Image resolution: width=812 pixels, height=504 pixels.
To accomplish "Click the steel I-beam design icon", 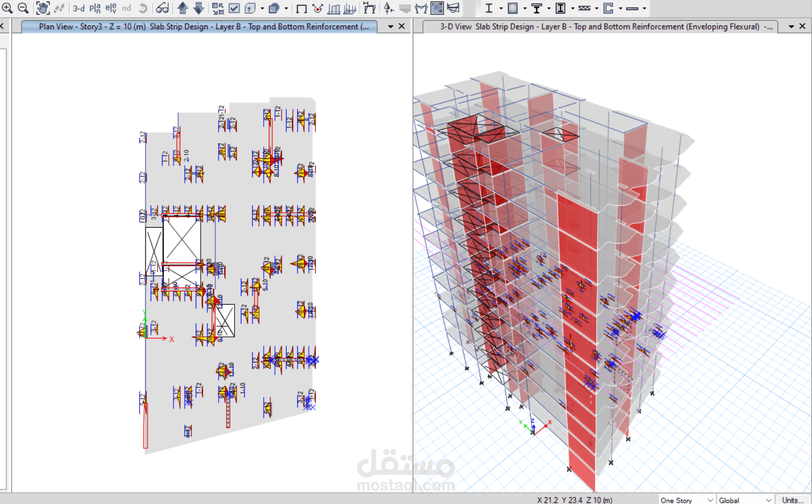I will (489, 8).
